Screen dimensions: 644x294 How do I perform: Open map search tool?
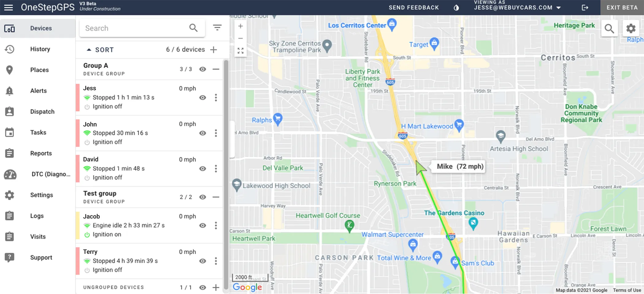pos(609,28)
